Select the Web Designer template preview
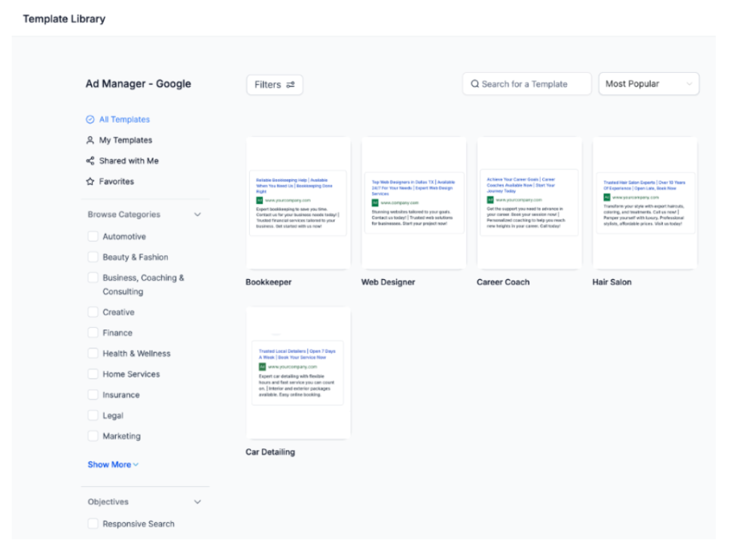The image size is (756, 553). [x=413, y=203]
